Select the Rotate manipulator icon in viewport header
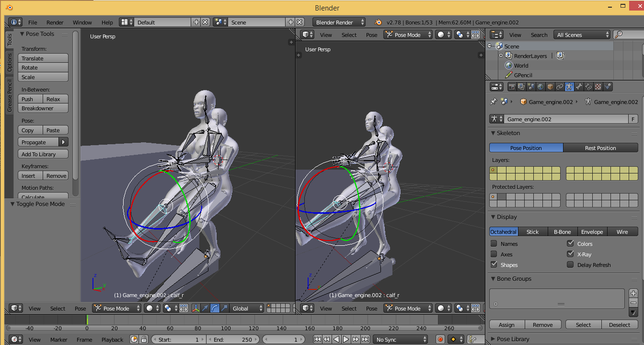This screenshot has height=345, width=644. point(215,309)
